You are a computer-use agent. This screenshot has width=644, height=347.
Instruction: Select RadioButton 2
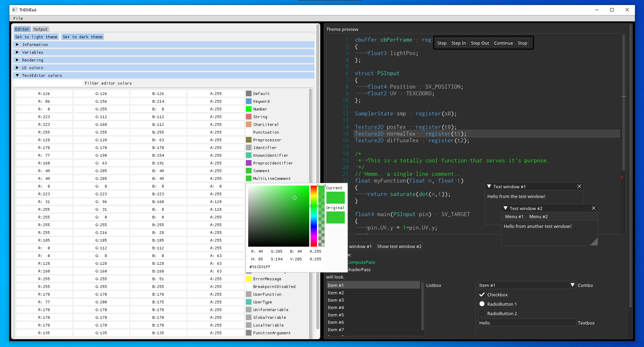click(482, 313)
